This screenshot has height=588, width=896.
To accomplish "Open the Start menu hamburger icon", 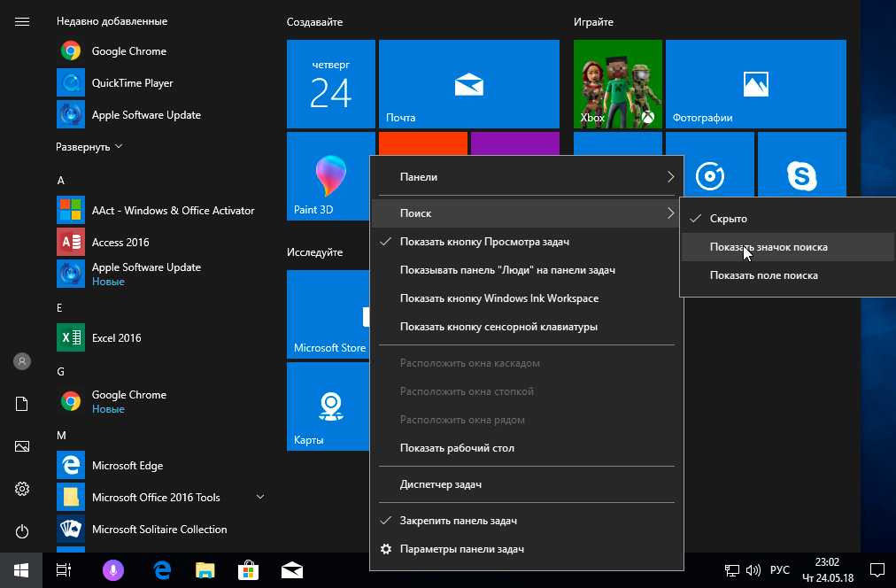I will (x=22, y=22).
